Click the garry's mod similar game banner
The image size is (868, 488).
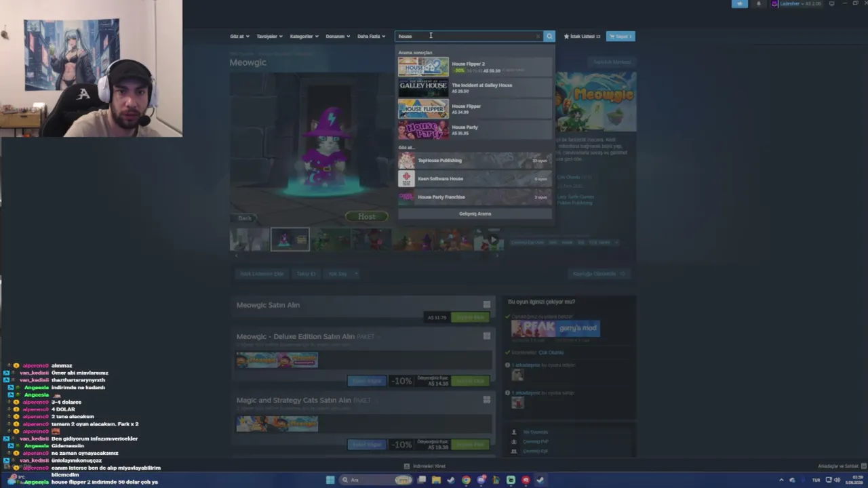(x=578, y=328)
